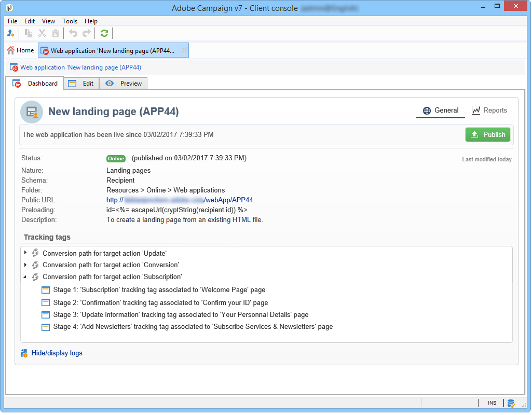The height and width of the screenshot is (415, 532).
Task: Click the Stage 4 page icon
Action: click(46, 327)
